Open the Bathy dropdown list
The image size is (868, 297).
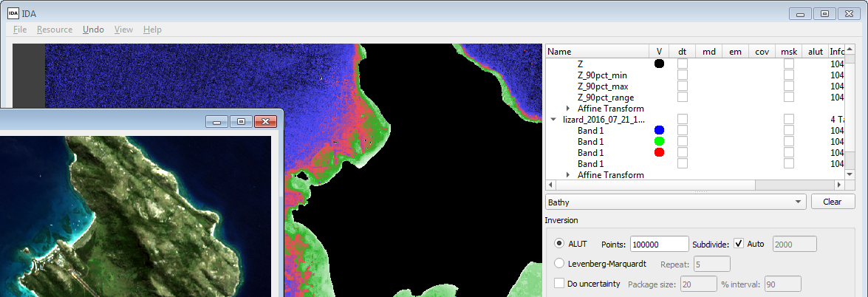point(674,202)
